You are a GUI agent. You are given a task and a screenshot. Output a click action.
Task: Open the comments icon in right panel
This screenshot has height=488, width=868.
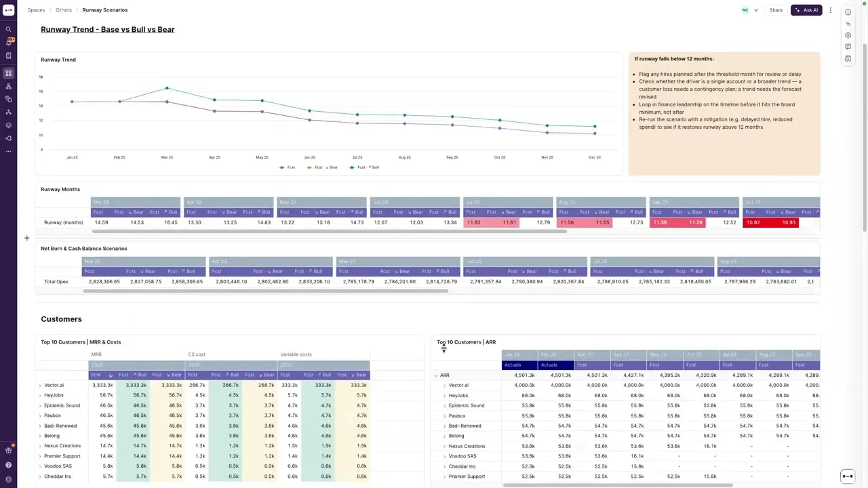[848, 47]
